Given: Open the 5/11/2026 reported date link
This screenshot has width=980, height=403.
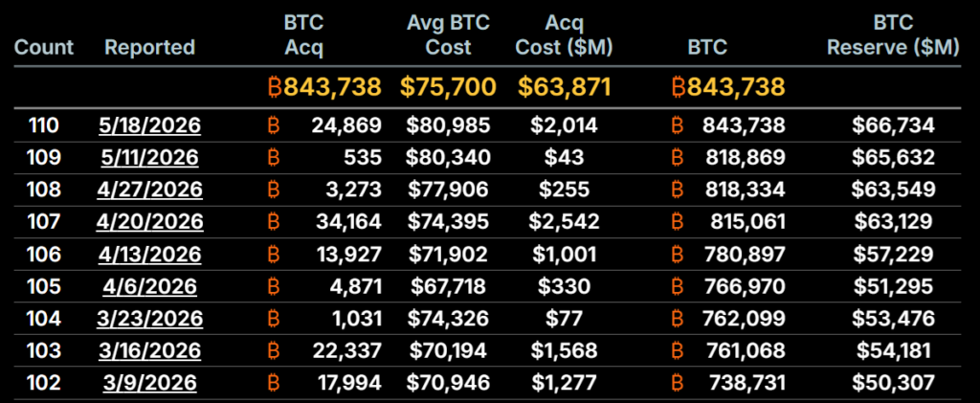Looking at the screenshot, I should pos(150,157).
